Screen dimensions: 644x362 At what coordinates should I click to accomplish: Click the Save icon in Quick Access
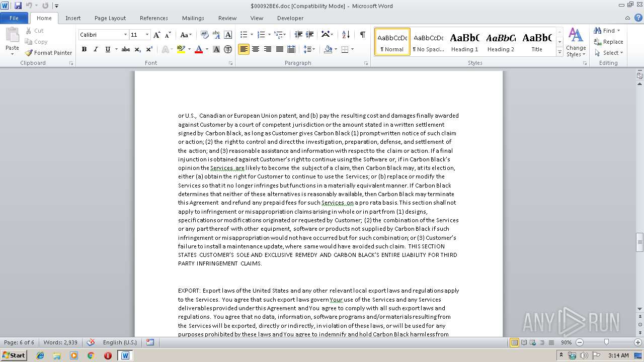pyautogui.click(x=18, y=6)
